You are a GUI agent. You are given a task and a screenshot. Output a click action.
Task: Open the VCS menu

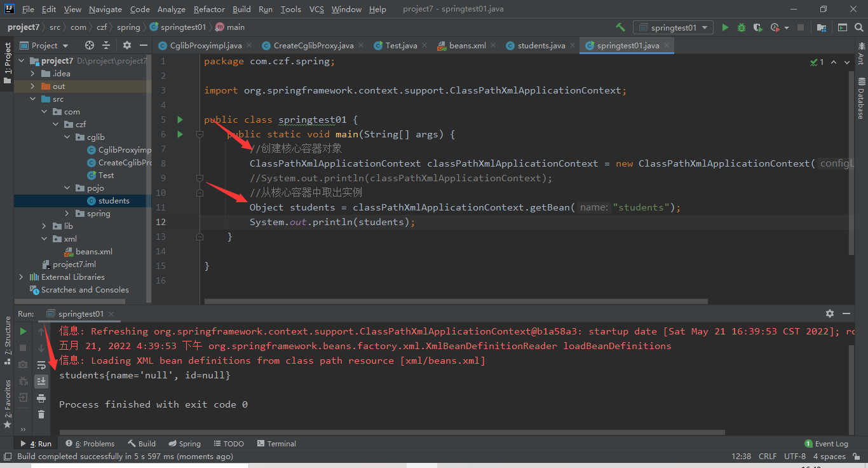316,10
